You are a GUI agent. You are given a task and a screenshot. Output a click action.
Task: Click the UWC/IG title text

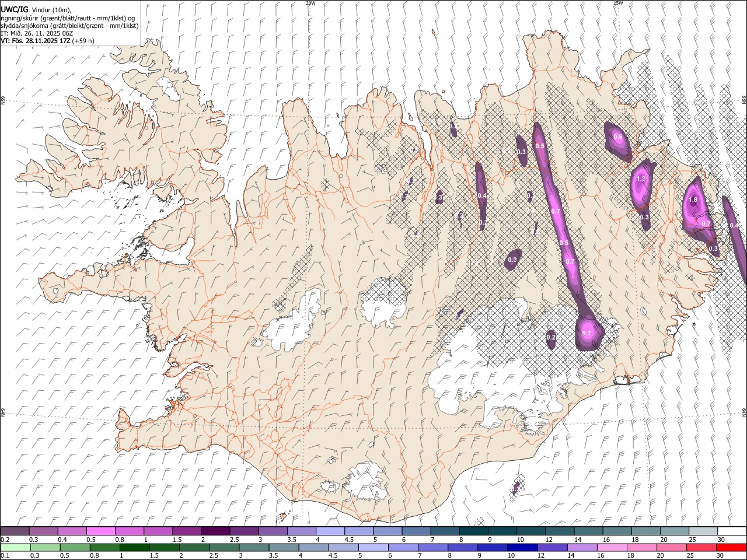(14, 9)
